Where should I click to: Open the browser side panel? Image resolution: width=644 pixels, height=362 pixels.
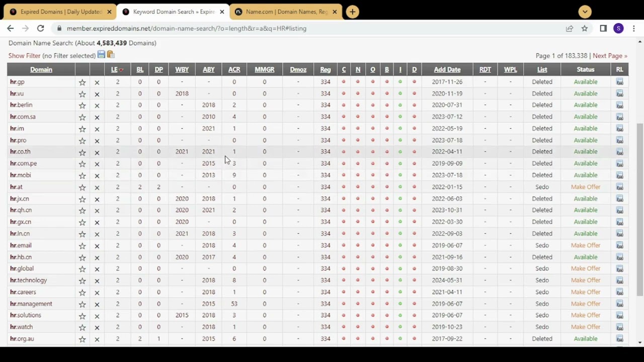pyautogui.click(x=603, y=28)
